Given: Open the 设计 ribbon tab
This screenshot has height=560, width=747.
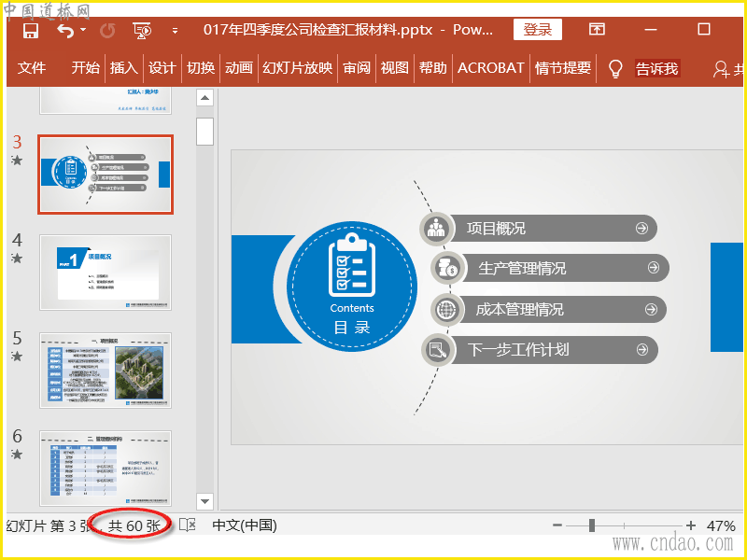Looking at the screenshot, I should (x=162, y=68).
